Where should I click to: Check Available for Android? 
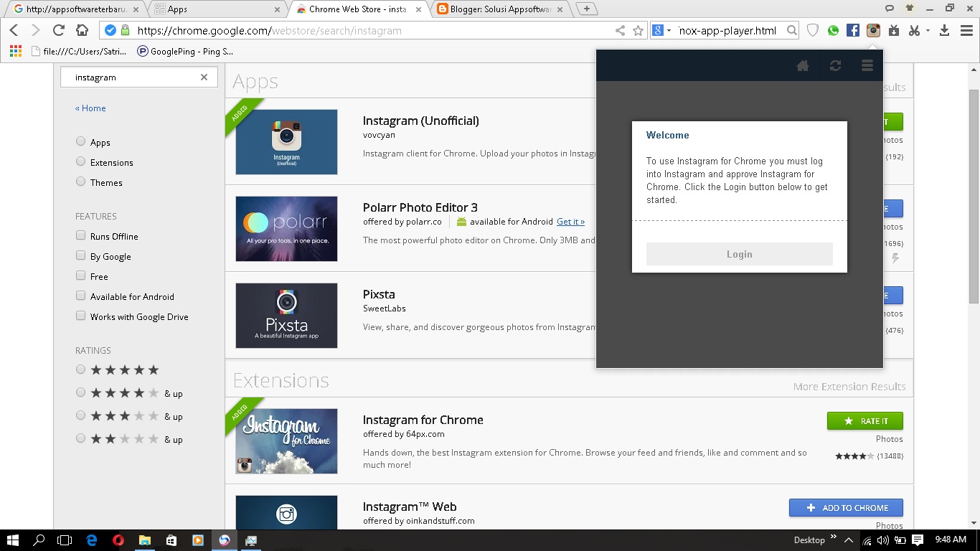pyautogui.click(x=81, y=296)
